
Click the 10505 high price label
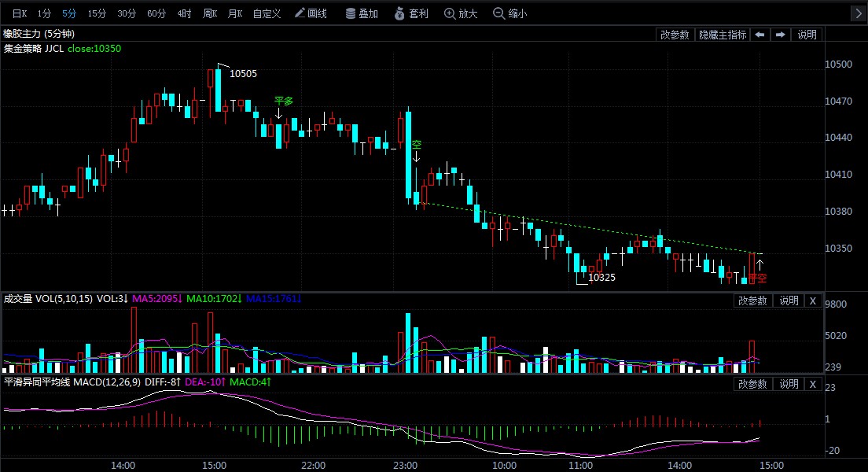[243, 74]
